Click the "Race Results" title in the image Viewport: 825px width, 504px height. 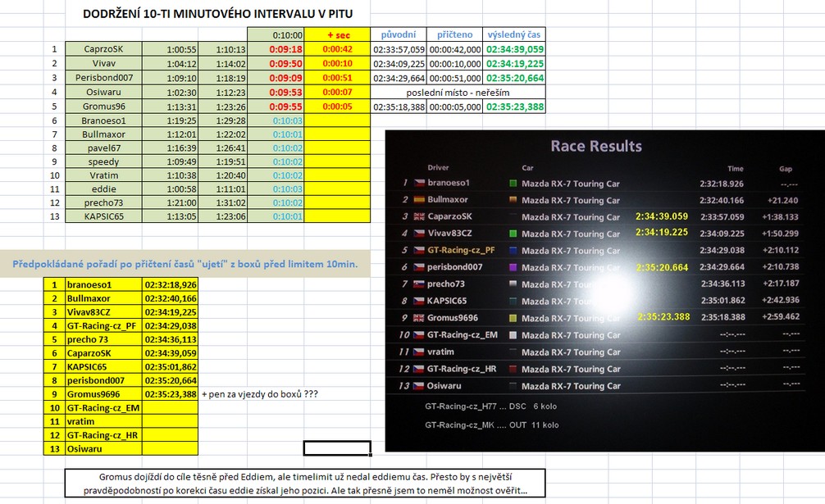coord(596,147)
